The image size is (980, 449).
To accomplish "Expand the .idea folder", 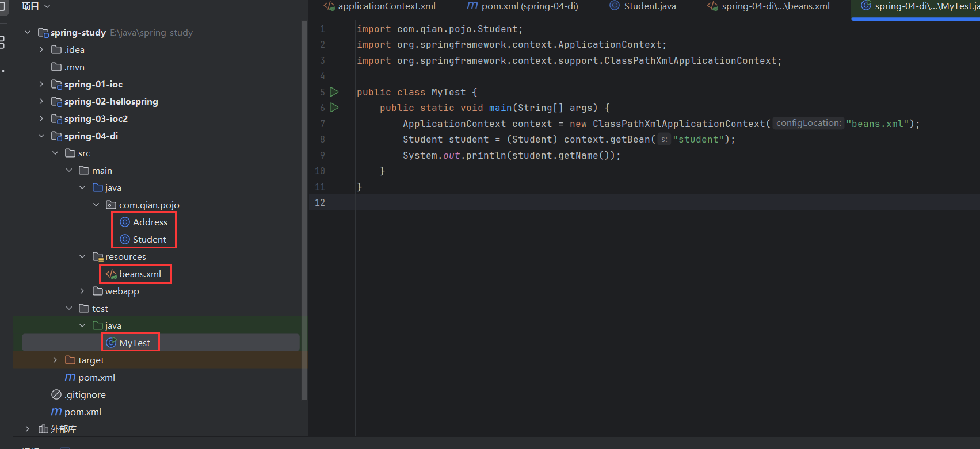I will coord(41,49).
